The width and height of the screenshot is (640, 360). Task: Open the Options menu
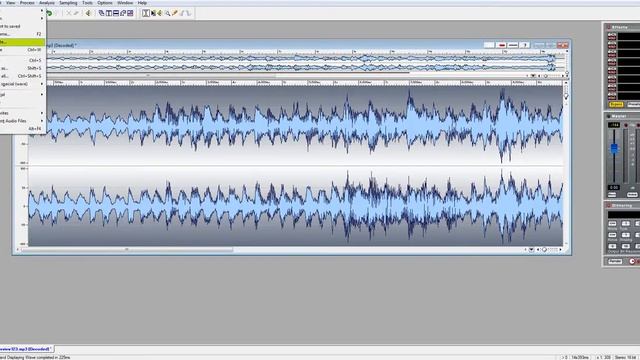point(104,3)
